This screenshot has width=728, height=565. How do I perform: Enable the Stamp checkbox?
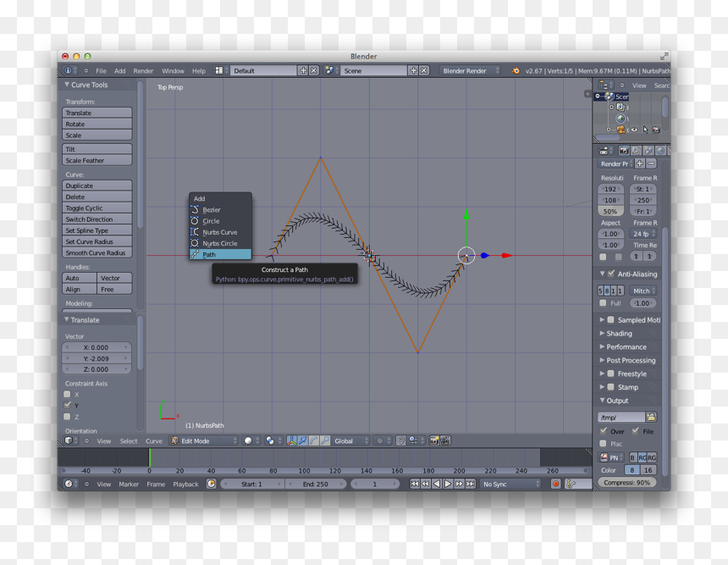point(611,387)
